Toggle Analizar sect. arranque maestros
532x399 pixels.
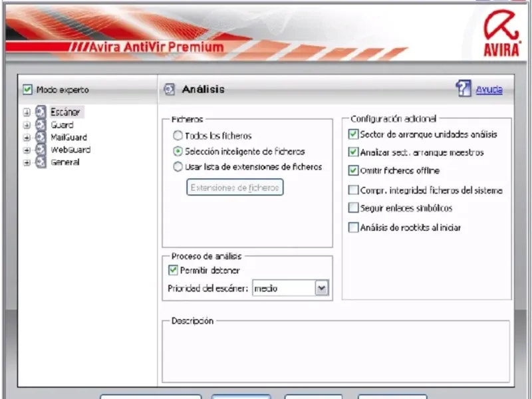(353, 152)
